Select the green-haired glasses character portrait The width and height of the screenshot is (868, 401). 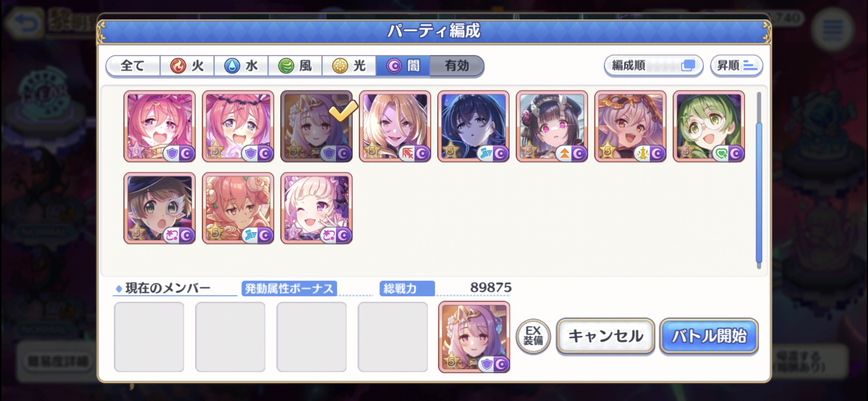coord(708,126)
